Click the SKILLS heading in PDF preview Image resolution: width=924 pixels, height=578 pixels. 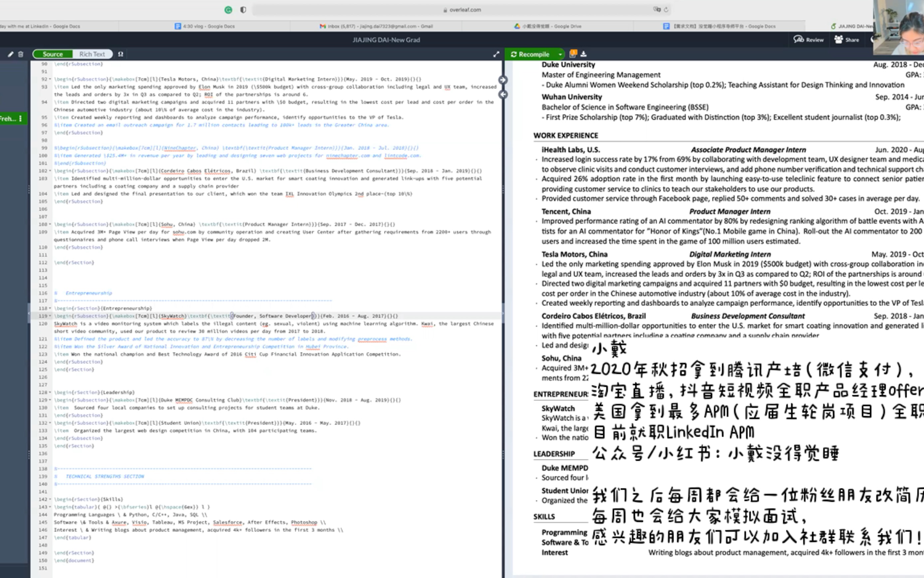point(544,516)
